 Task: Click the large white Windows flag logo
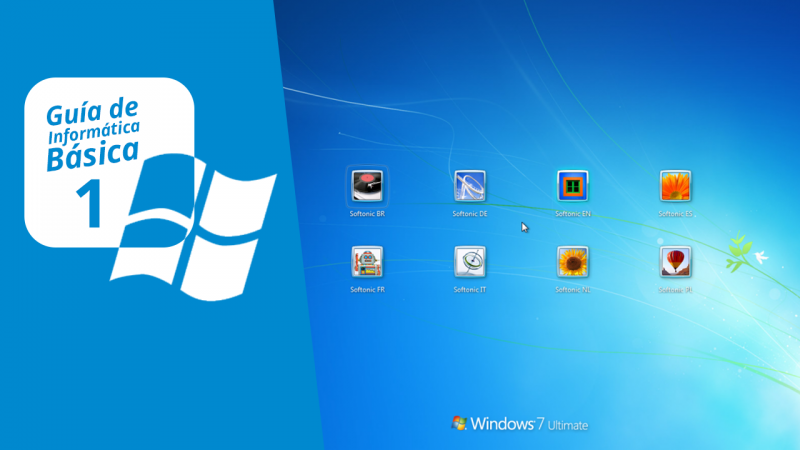[193, 230]
